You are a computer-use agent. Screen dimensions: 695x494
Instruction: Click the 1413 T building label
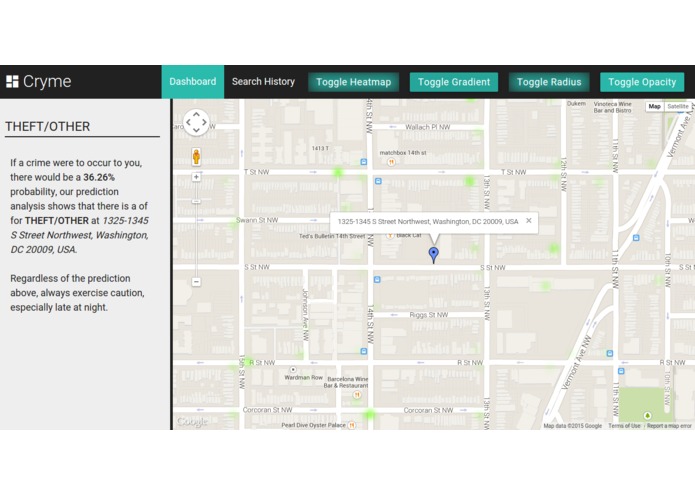[320, 148]
